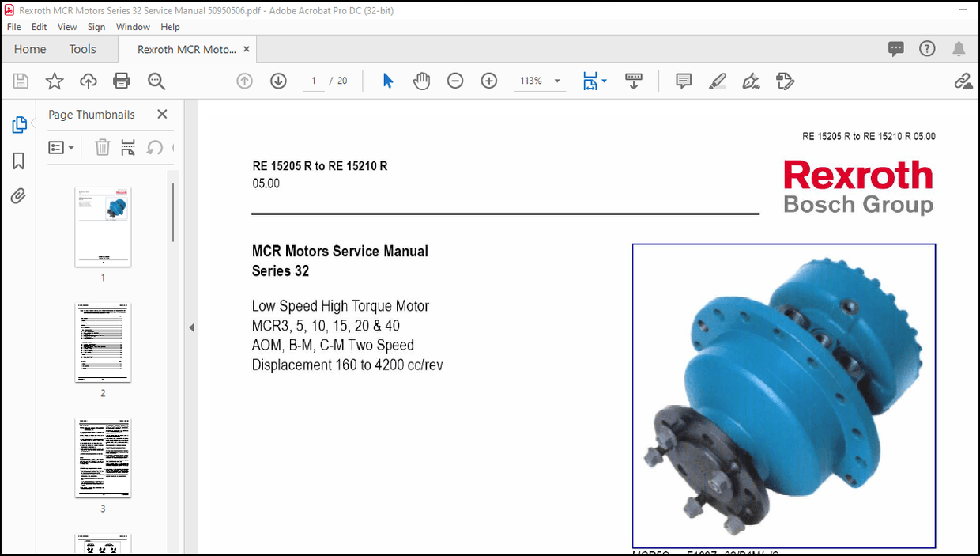Open the Bookmarks panel icon
This screenshot has width=980, height=556.
click(17, 161)
